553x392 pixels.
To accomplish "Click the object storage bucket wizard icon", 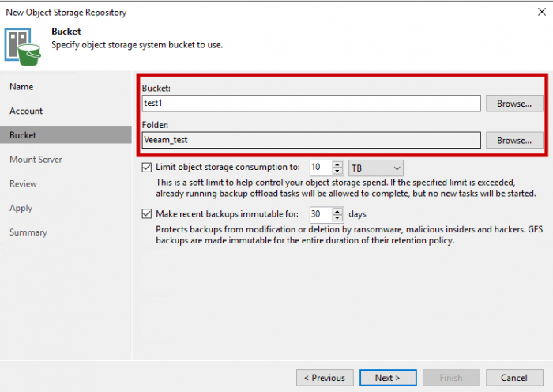I will 23,47.
